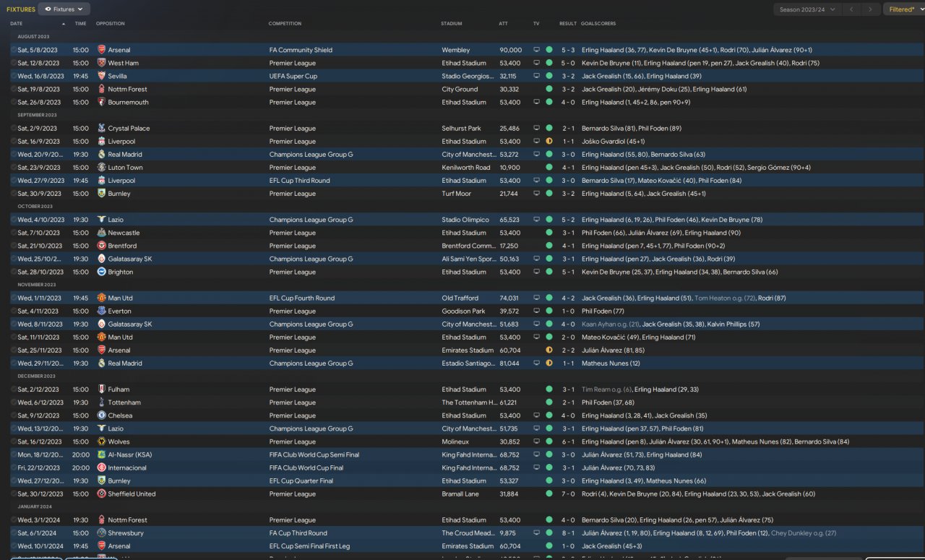Sort by the Opposition column header
Image resolution: width=925 pixels, height=560 pixels.
(110, 24)
